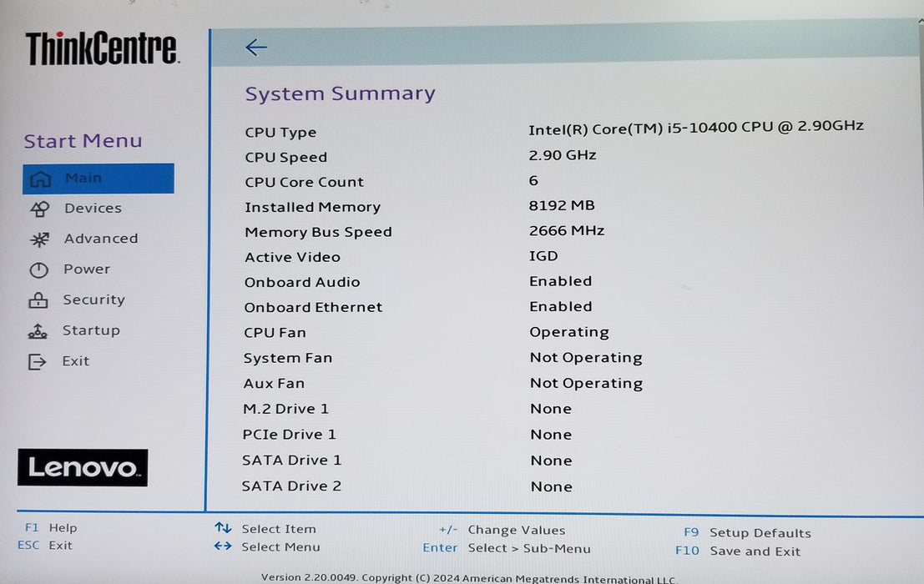Click the BIOS version copyright line

[469, 578]
